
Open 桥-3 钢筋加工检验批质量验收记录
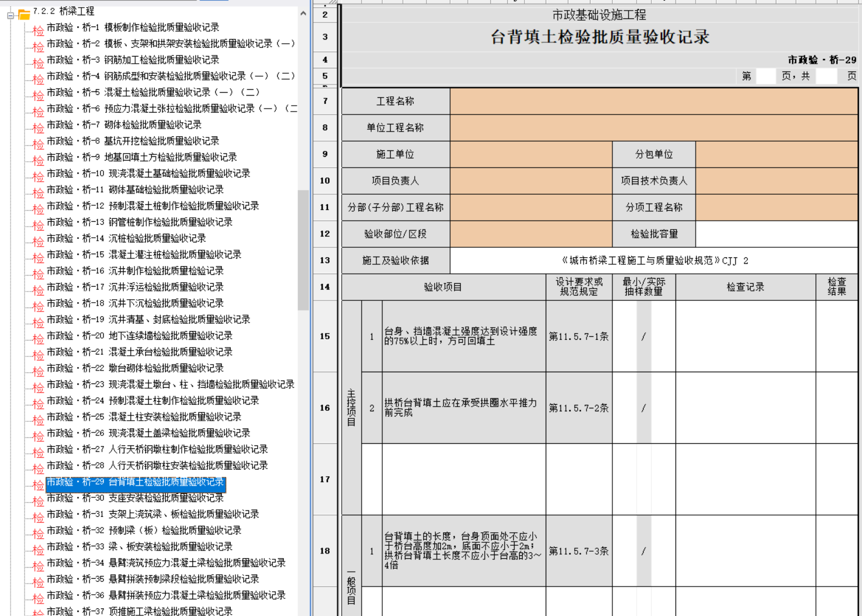pos(133,60)
